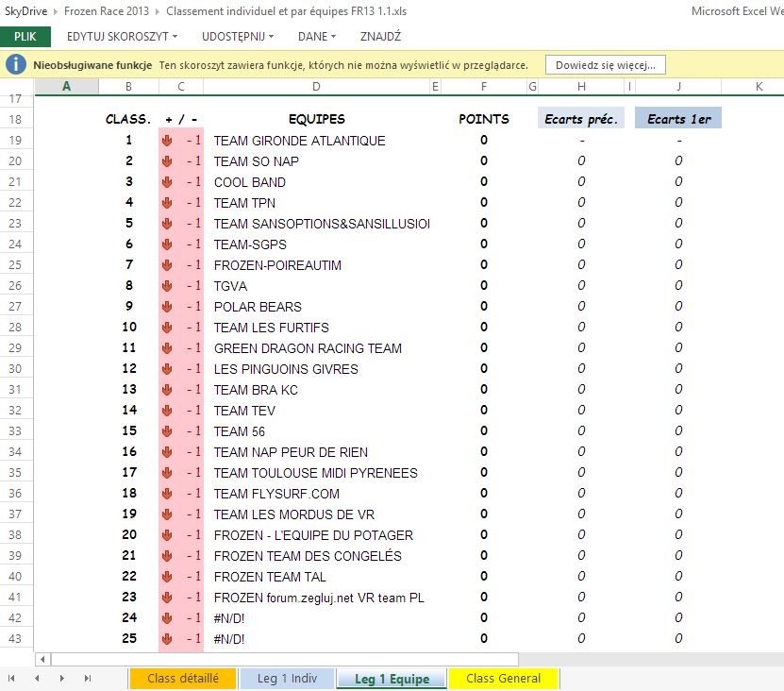
Task: Select cell TEAM SANSOPTIONS&SANSILLUSIOI
Action: 316,224
